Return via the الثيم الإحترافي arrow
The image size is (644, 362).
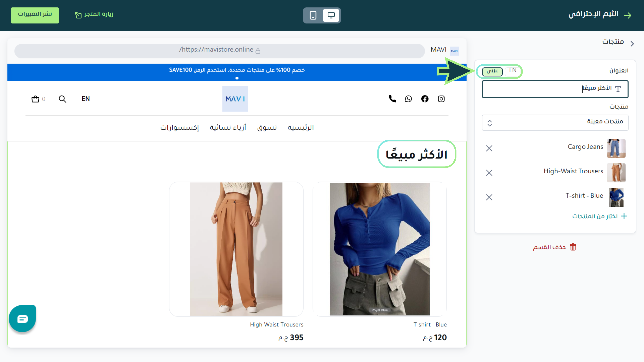(x=628, y=15)
